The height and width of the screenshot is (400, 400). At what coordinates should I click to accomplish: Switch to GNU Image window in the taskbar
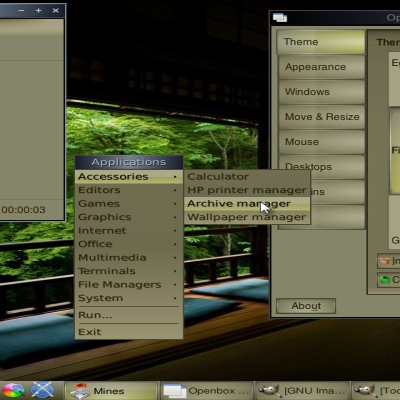point(303,391)
